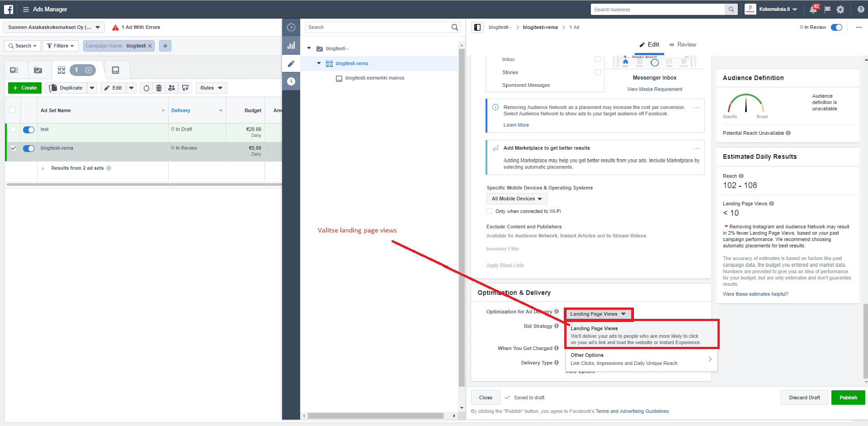Enable Only when connected to Wi-Fi
This screenshot has width=868, height=426.
(489, 211)
